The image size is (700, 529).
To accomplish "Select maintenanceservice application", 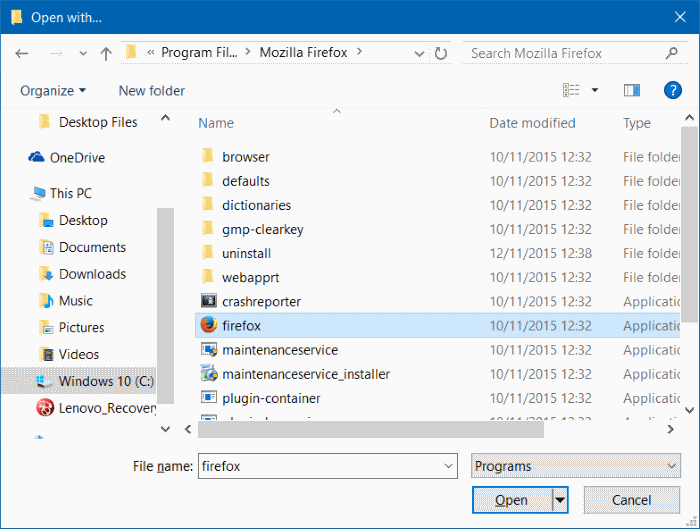I will tap(280, 350).
